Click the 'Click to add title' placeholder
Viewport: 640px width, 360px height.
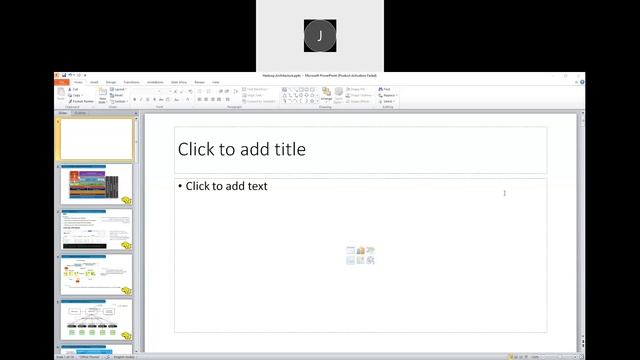pos(361,150)
